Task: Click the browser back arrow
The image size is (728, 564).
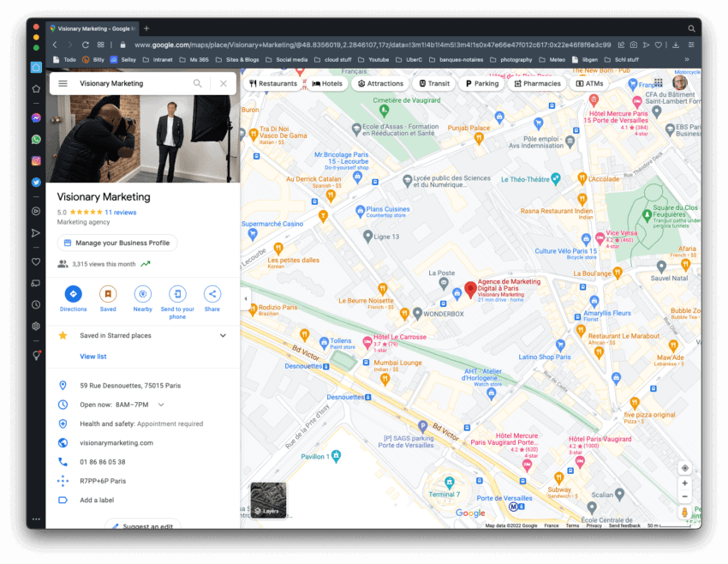Action: (x=55, y=45)
